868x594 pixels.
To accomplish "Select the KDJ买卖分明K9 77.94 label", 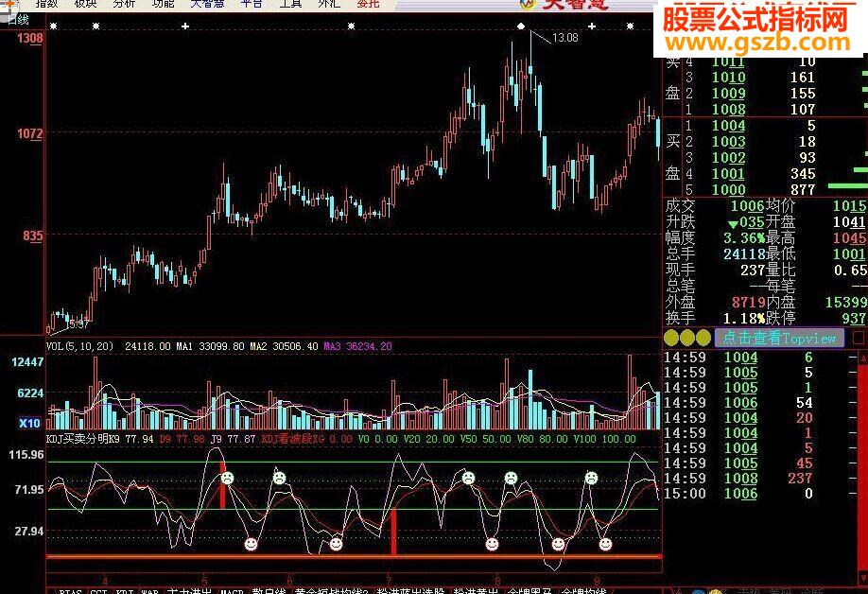I will [x=99, y=439].
